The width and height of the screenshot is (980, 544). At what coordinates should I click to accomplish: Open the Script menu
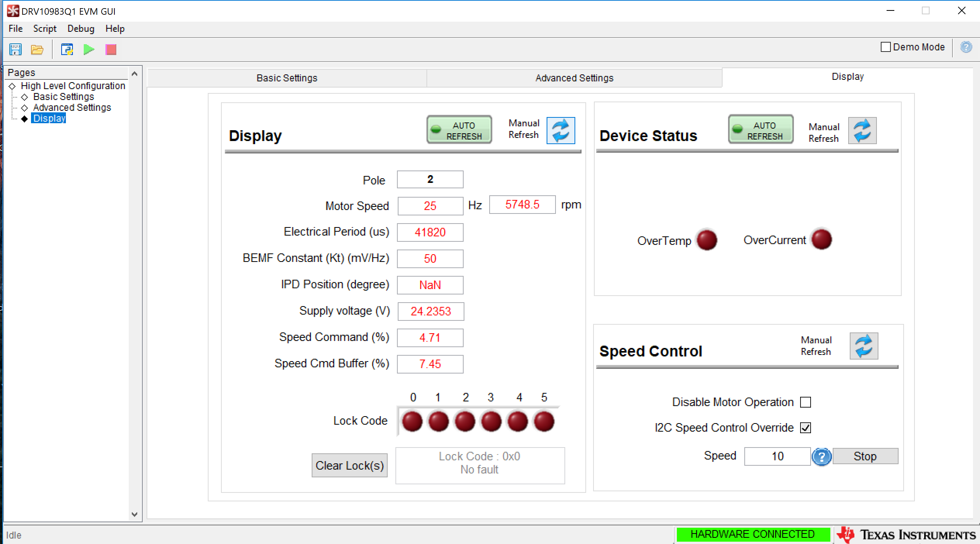tap(45, 29)
